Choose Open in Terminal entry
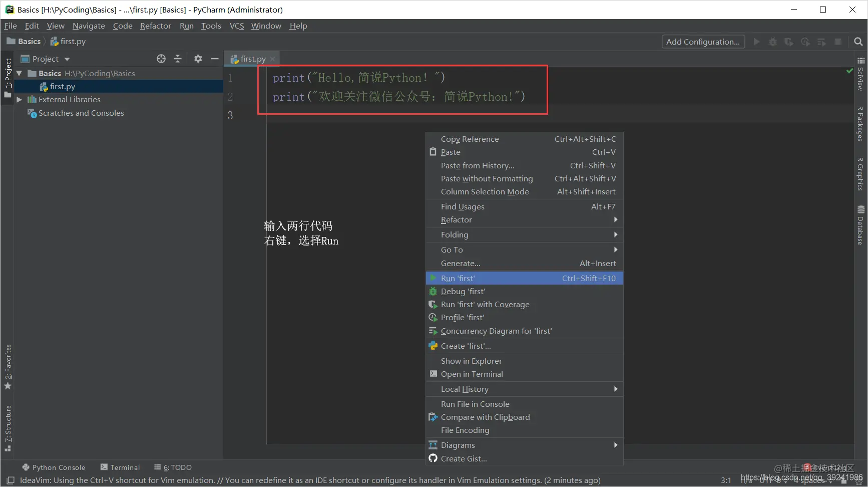868x487 pixels. [x=525, y=374]
